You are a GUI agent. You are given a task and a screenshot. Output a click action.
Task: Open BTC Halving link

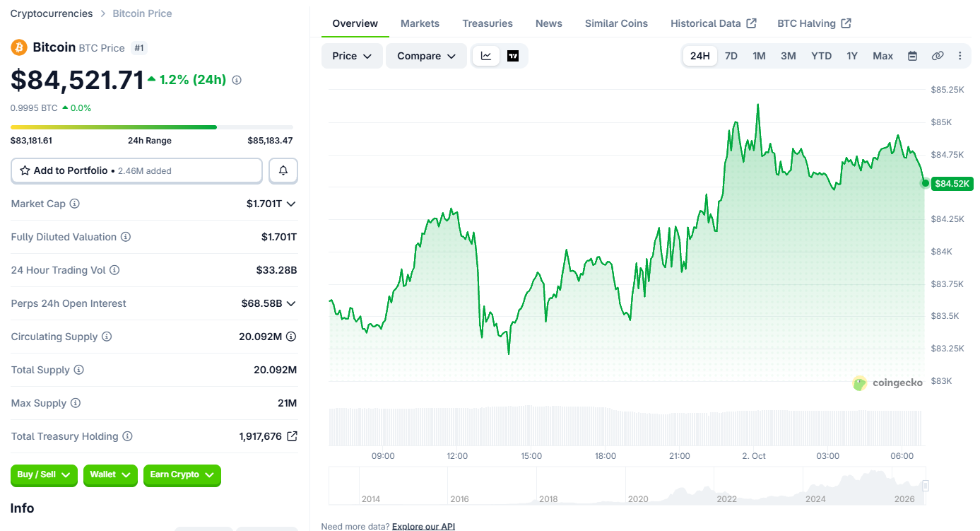(814, 23)
